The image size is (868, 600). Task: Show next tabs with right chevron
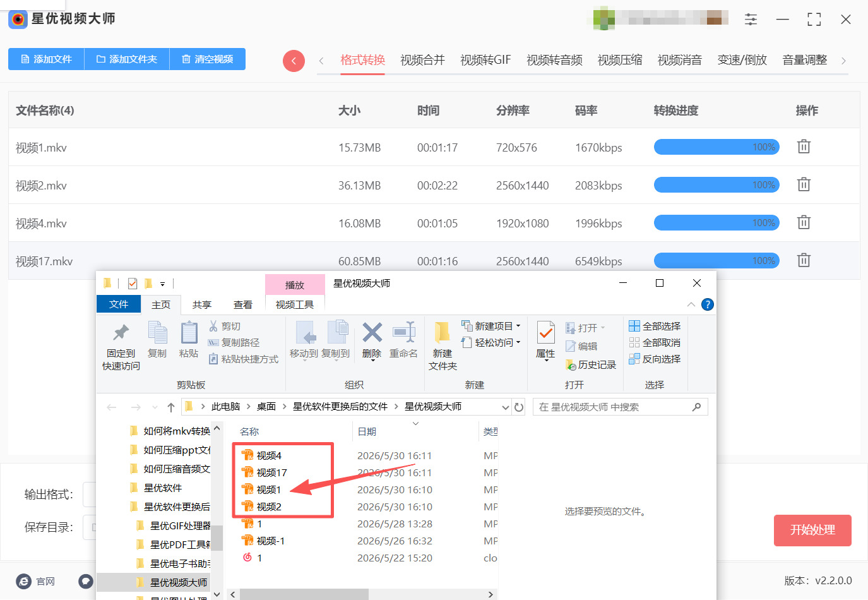tap(844, 61)
